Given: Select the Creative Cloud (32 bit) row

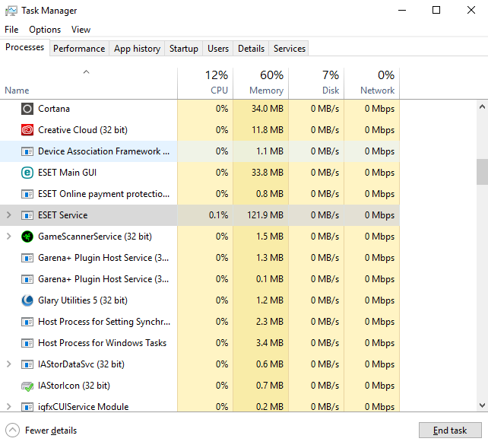Looking at the screenshot, I should pyautogui.click(x=199, y=130).
